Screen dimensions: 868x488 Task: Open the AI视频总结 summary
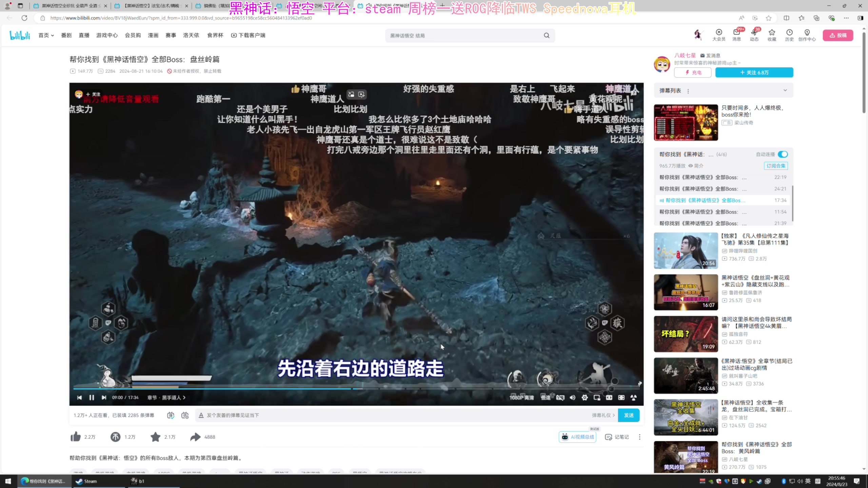point(577,437)
